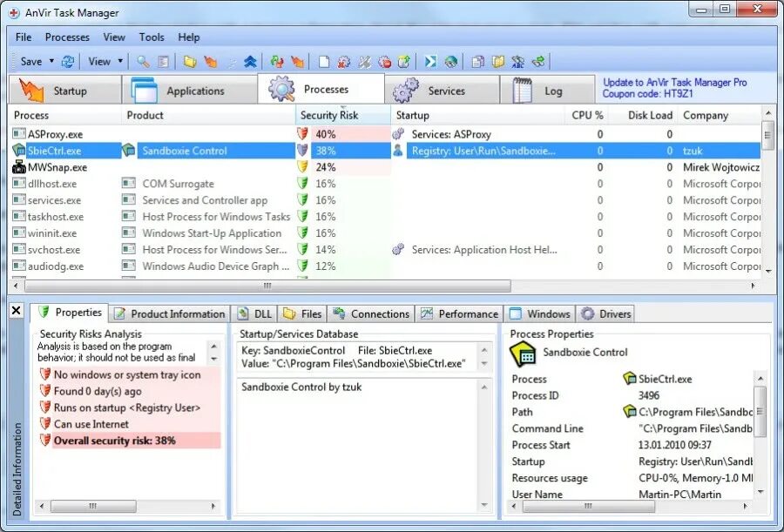Click the page with green arrow icon

coord(404,62)
